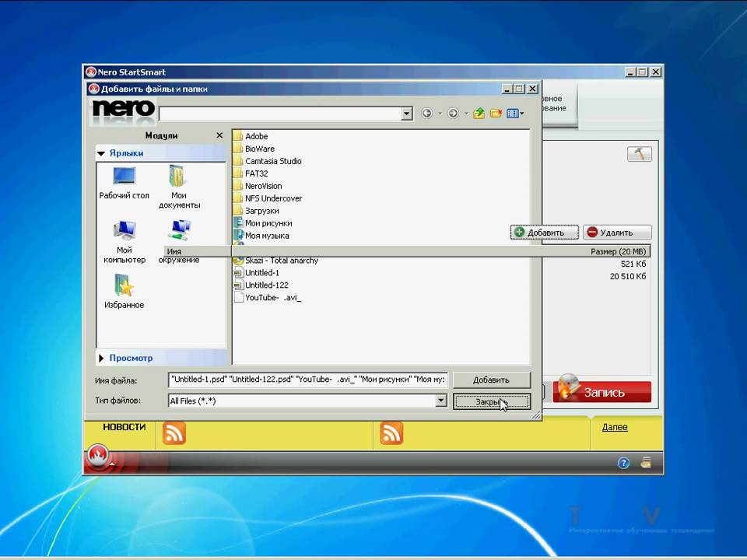Click the hammer tool icon in Nero

tap(640, 154)
